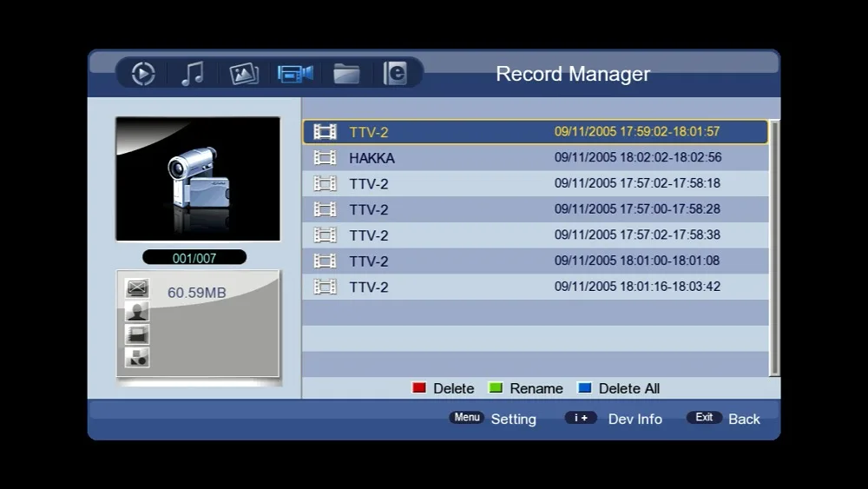The height and width of the screenshot is (489, 868).
Task: Select TTV-2 recording 18:01:00-18:01:08
Action: click(536, 261)
